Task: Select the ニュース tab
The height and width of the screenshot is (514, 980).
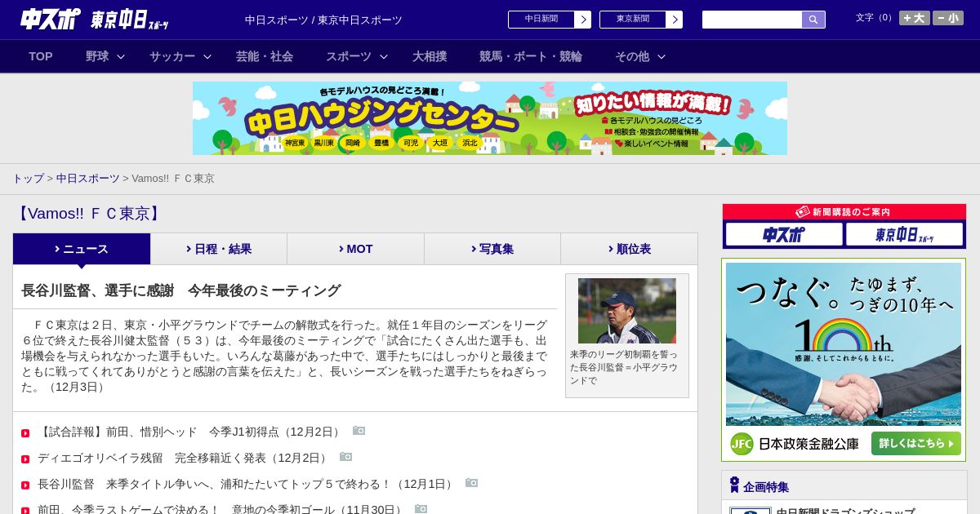Action: click(82, 249)
